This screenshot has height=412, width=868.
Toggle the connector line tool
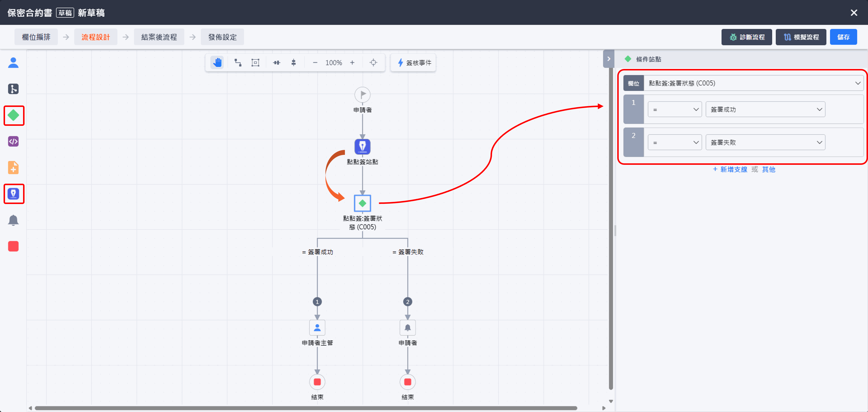pyautogui.click(x=238, y=63)
